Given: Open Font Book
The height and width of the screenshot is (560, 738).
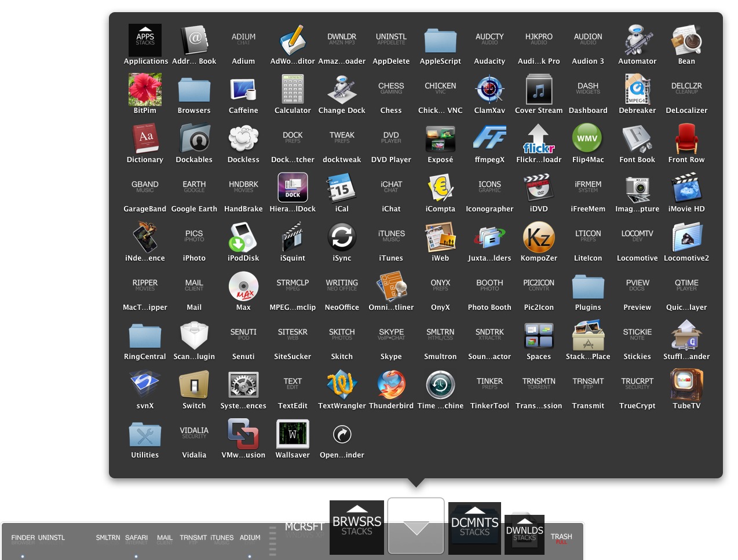Looking at the screenshot, I should [x=637, y=138].
